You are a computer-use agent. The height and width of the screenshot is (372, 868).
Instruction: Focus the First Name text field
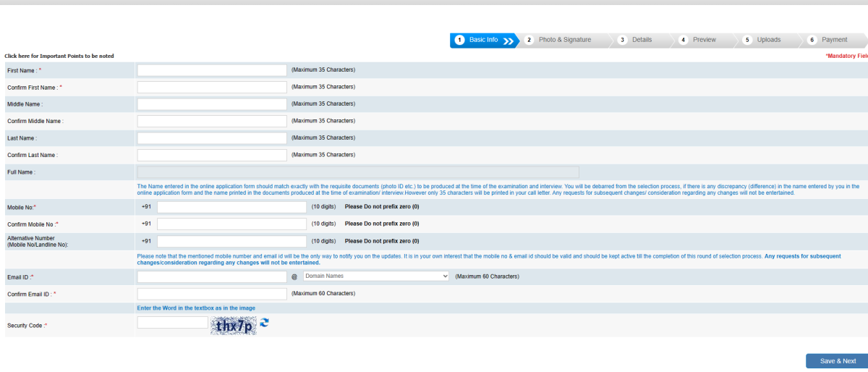click(212, 70)
